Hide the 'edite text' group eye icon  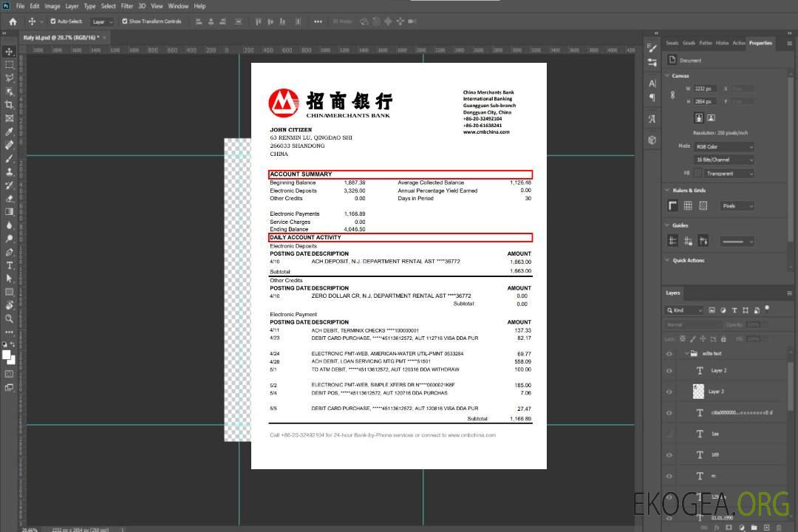669,354
